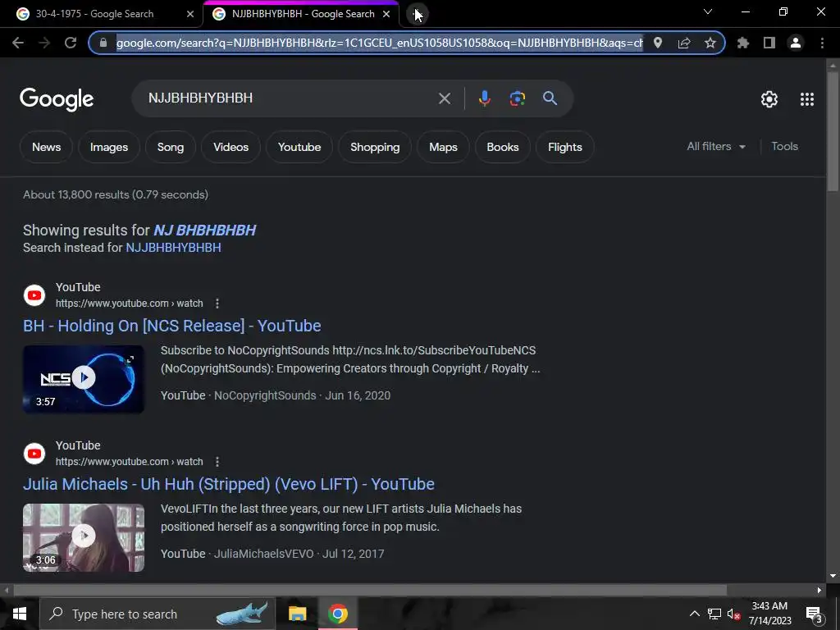This screenshot has width=840, height=630.
Task: Open the new tab button
Action: pyautogui.click(x=418, y=14)
